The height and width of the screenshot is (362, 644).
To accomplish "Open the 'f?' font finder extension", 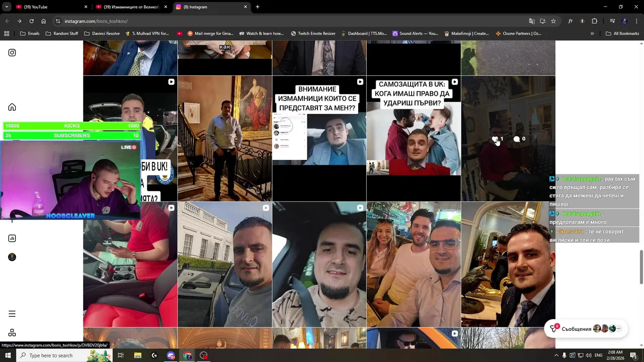I will point(571,21).
